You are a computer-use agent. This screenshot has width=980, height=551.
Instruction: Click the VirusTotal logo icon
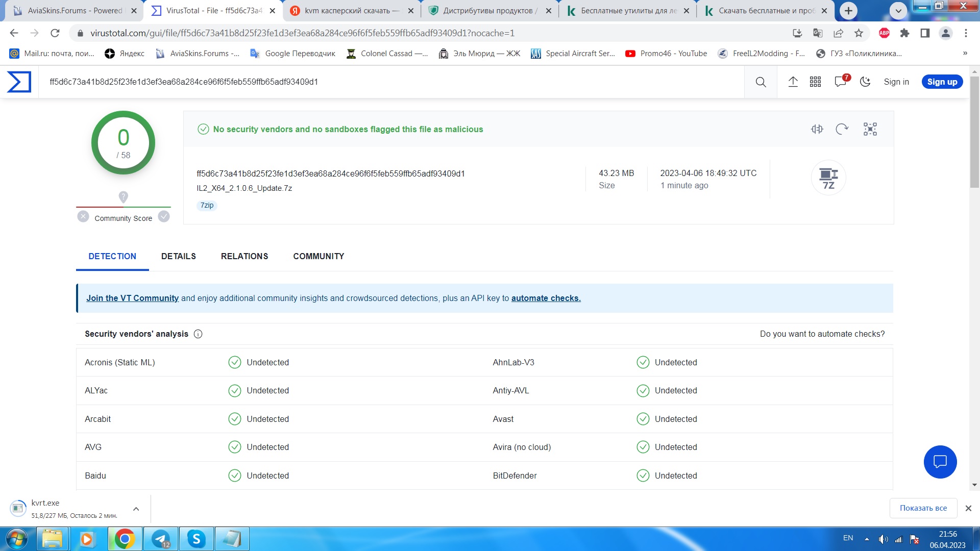point(19,82)
